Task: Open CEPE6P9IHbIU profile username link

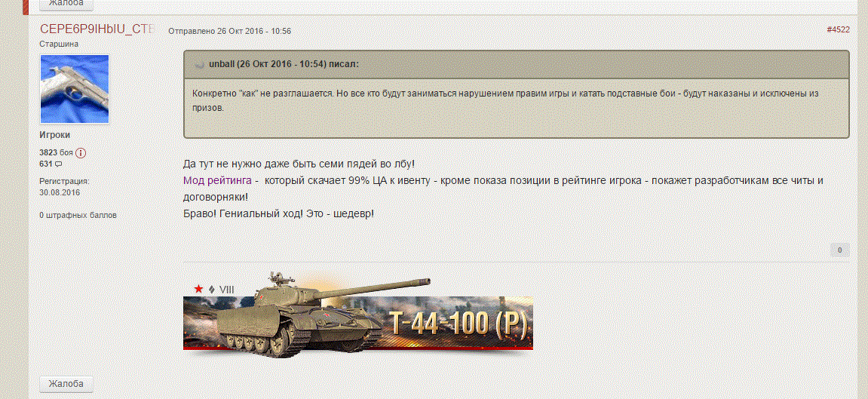Action: (x=97, y=29)
